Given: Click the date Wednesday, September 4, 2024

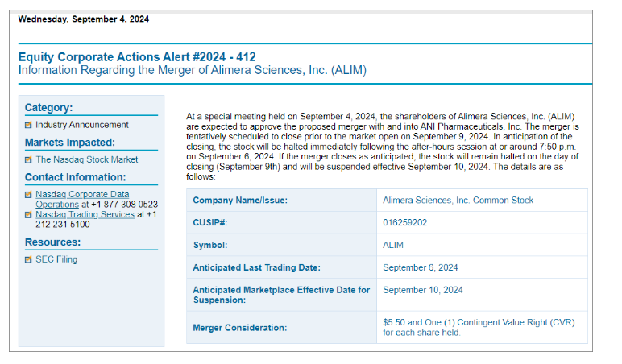Looking at the screenshot, I should click(x=84, y=19).
